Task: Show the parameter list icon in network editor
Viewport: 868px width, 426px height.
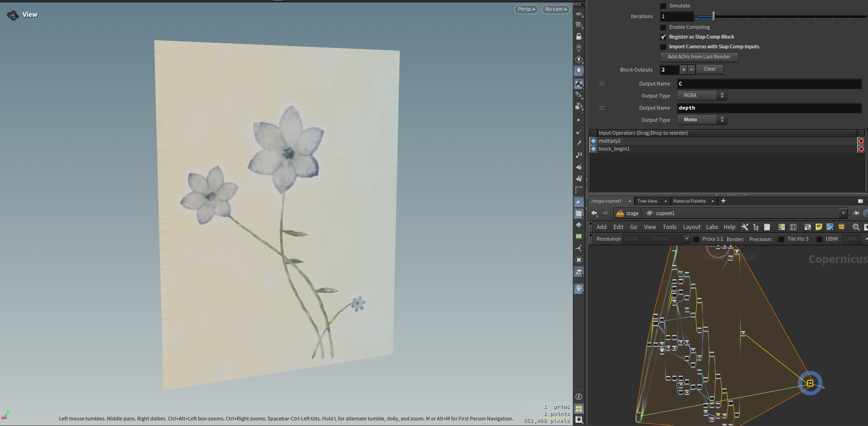Action: point(767,227)
